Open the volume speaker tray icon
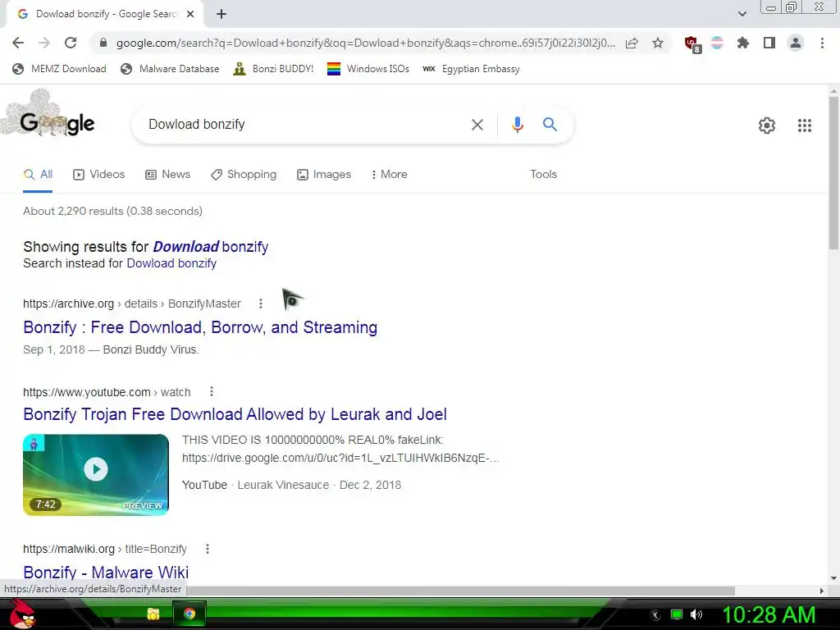The image size is (840, 630). click(696, 614)
